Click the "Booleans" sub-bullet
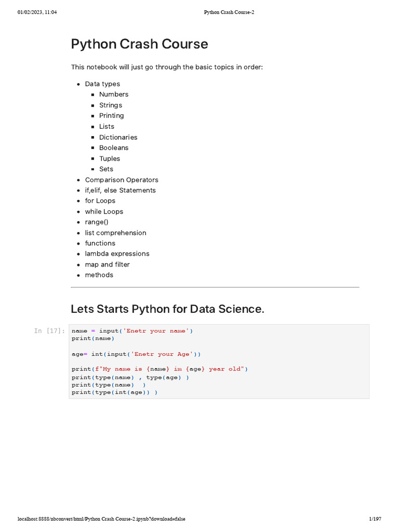The height and width of the screenshot is (532, 399). (x=114, y=148)
